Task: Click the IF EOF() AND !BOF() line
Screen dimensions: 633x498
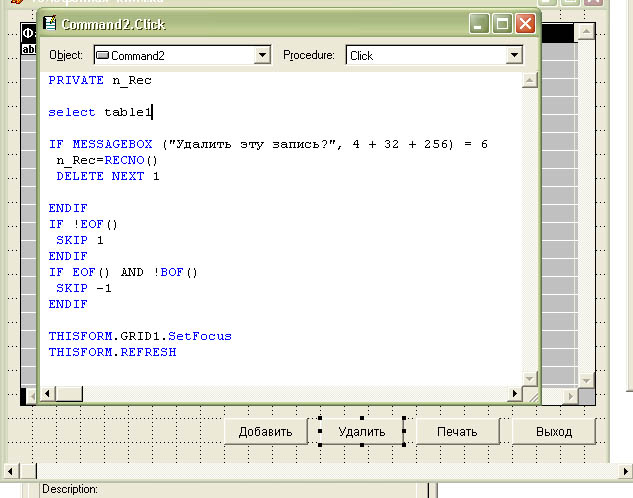Action: point(123,272)
